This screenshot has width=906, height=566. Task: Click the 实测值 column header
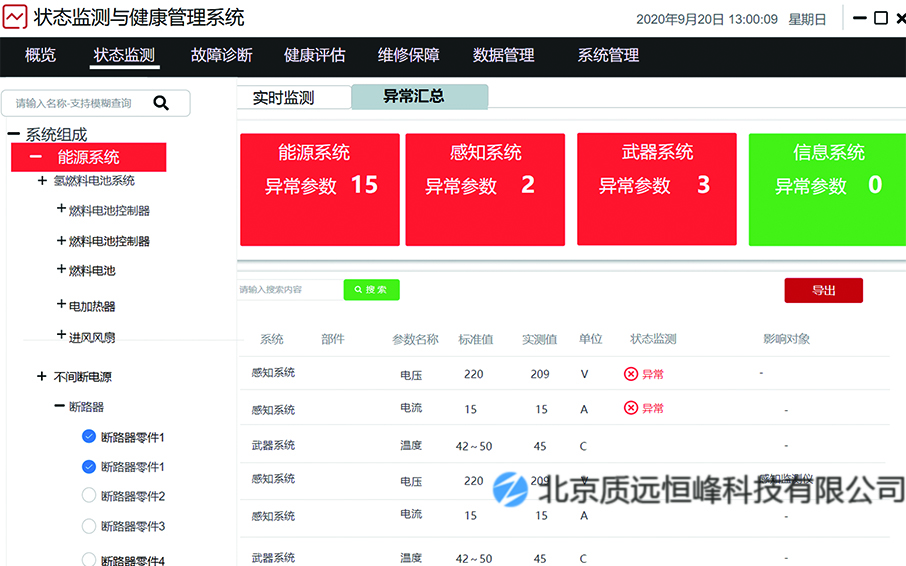[x=540, y=339]
